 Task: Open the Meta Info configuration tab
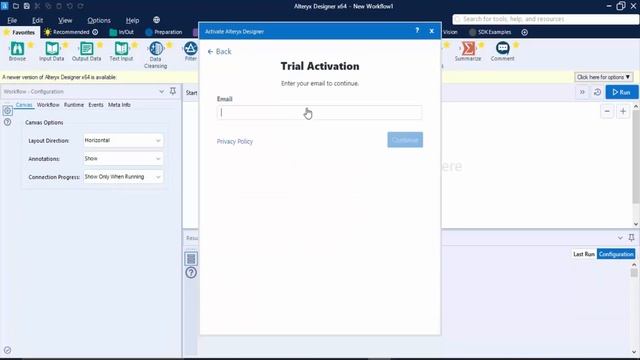click(119, 105)
